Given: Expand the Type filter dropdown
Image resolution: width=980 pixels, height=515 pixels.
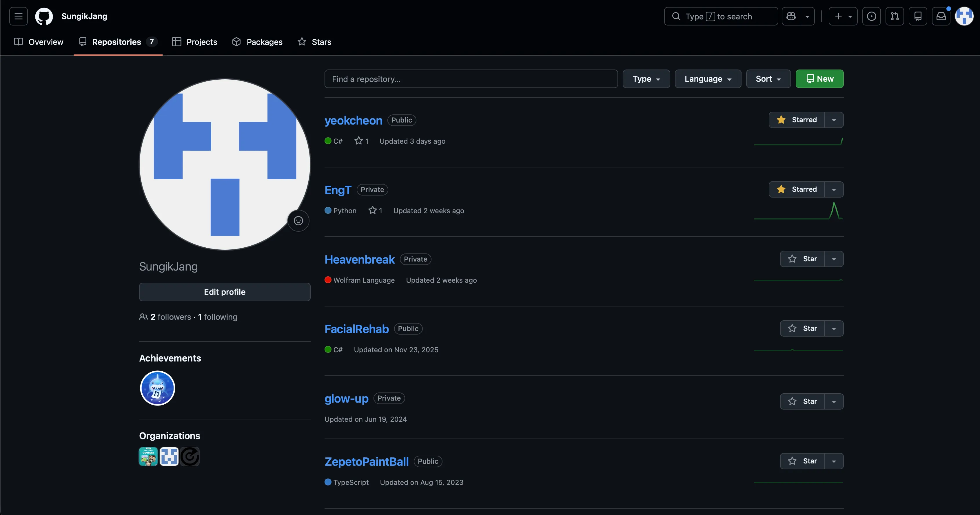Looking at the screenshot, I should [x=646, y=79].
